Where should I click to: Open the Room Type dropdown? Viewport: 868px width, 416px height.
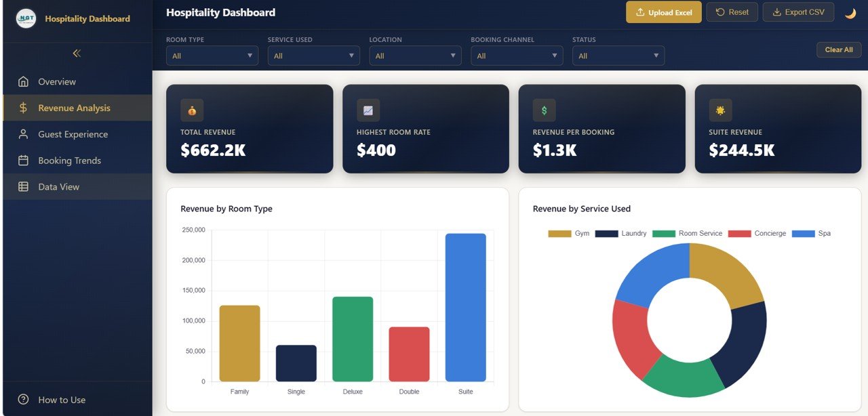point(212,56)
